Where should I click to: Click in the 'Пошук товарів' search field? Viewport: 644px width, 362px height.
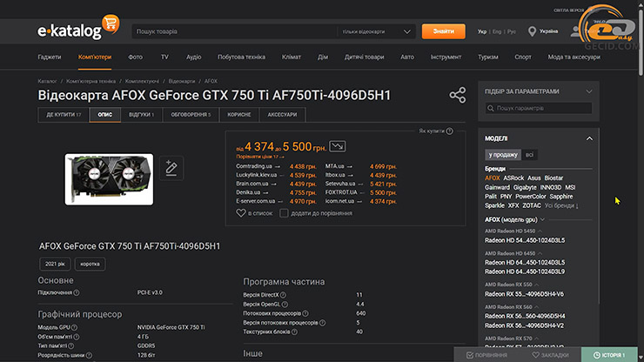234,31
